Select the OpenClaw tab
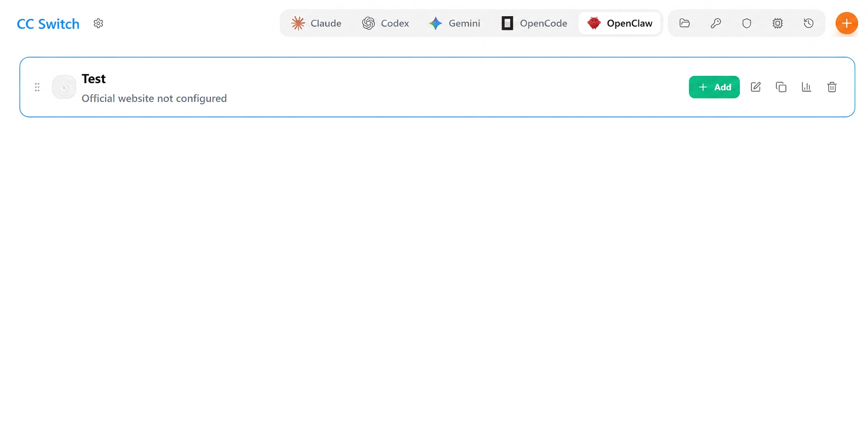 point(619,23)
